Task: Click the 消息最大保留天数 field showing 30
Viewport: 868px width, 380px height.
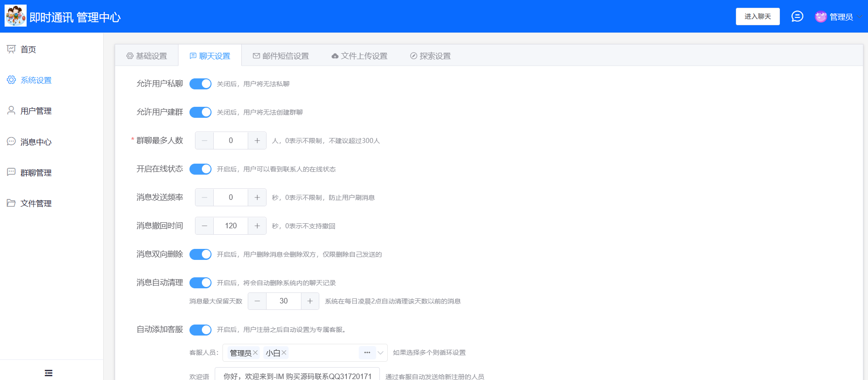Action: (284, 301)
